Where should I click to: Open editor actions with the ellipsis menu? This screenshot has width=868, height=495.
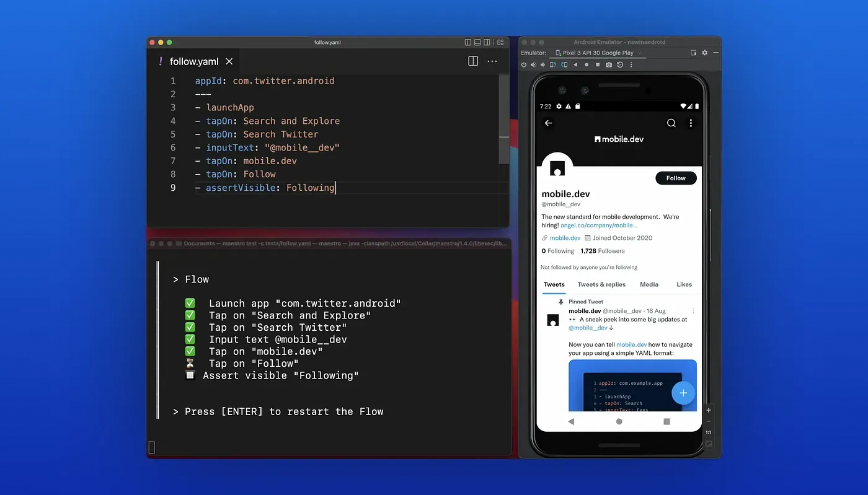[492, 61]
